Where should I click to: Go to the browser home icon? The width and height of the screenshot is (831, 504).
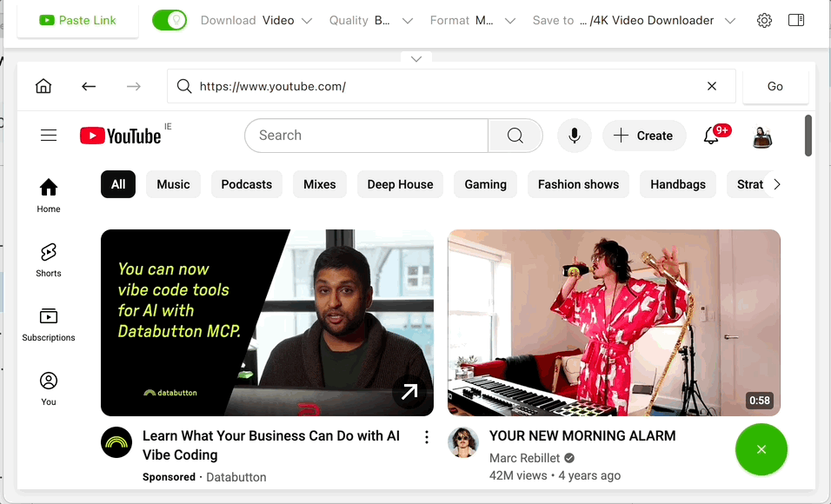pyautogui.click(x=43, y=86)
